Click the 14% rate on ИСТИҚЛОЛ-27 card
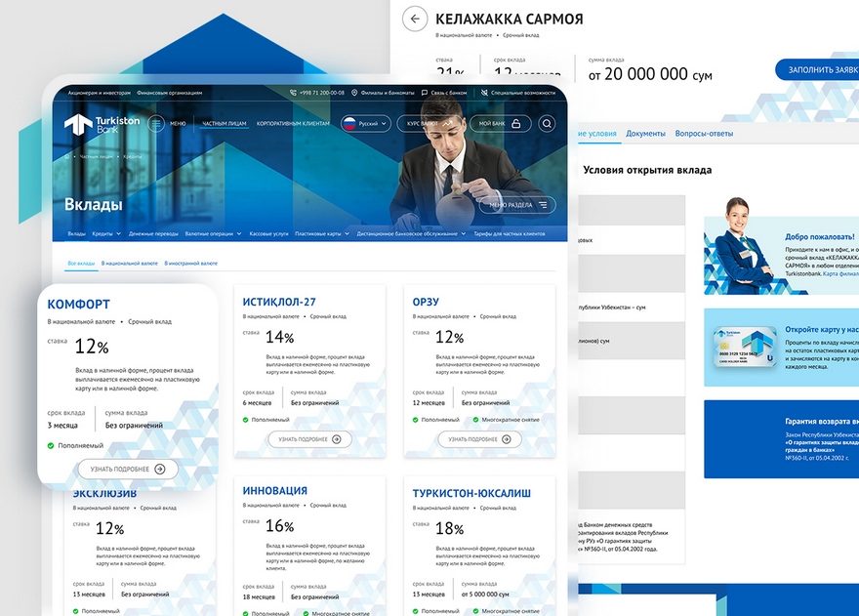Screen dimensions: 859x616 point(279,338)
